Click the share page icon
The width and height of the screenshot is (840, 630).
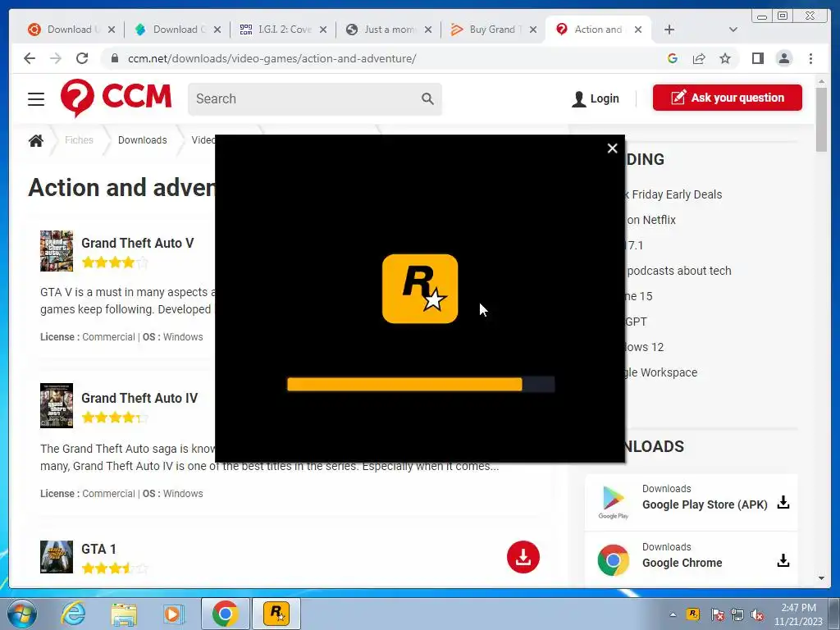coord(699,58)
